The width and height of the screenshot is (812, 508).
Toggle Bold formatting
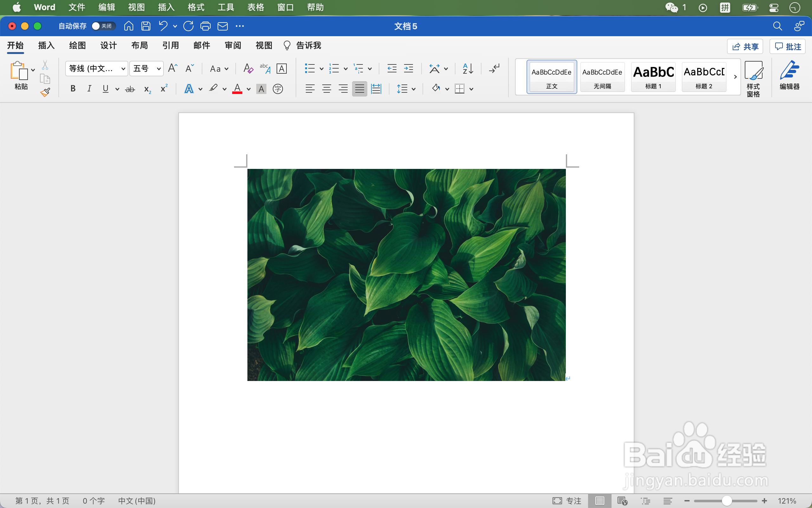pyautogui.click(x=73, y=89)
